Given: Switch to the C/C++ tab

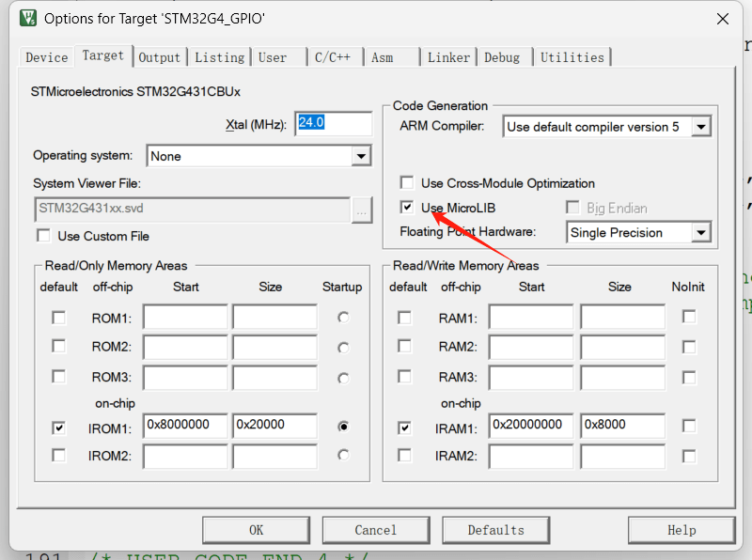Looking at the screenshot, I should tap(336, 57).
